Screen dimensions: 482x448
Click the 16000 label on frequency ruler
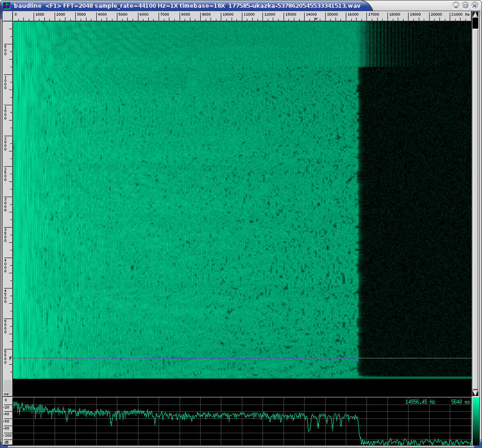pyautogui.click(x=353, y=14)
